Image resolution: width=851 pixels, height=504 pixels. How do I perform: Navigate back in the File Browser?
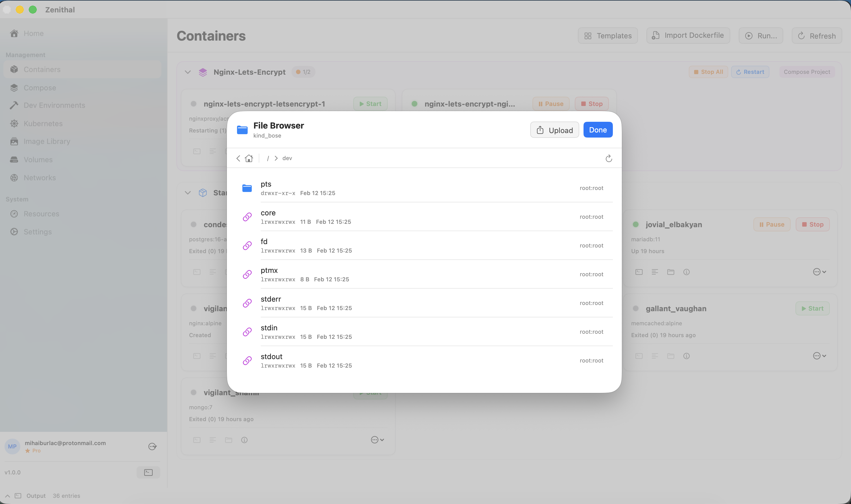pos(238,158)
